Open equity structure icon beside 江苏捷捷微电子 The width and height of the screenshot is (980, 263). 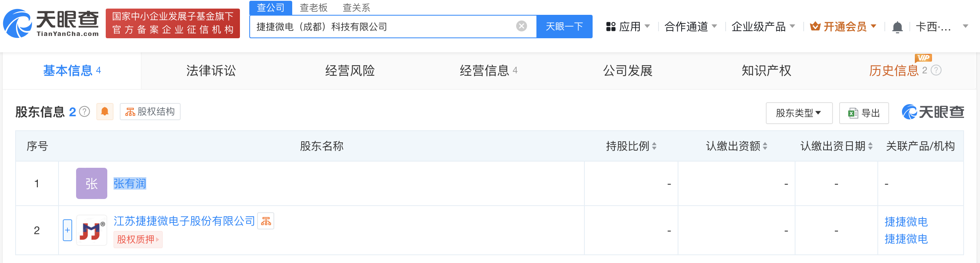coord(266,221)
